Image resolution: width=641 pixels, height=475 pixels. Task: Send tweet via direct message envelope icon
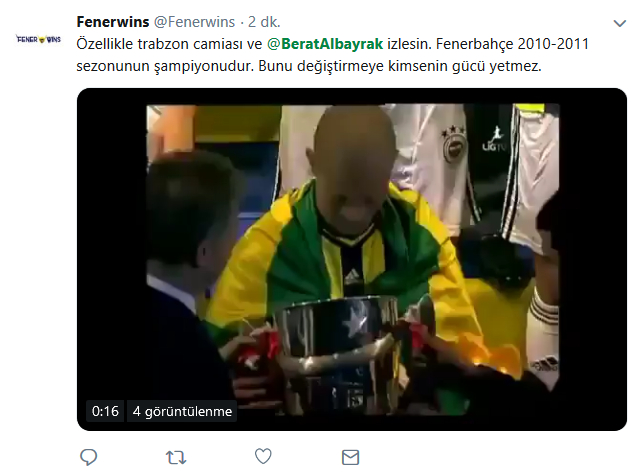point(350,457)
